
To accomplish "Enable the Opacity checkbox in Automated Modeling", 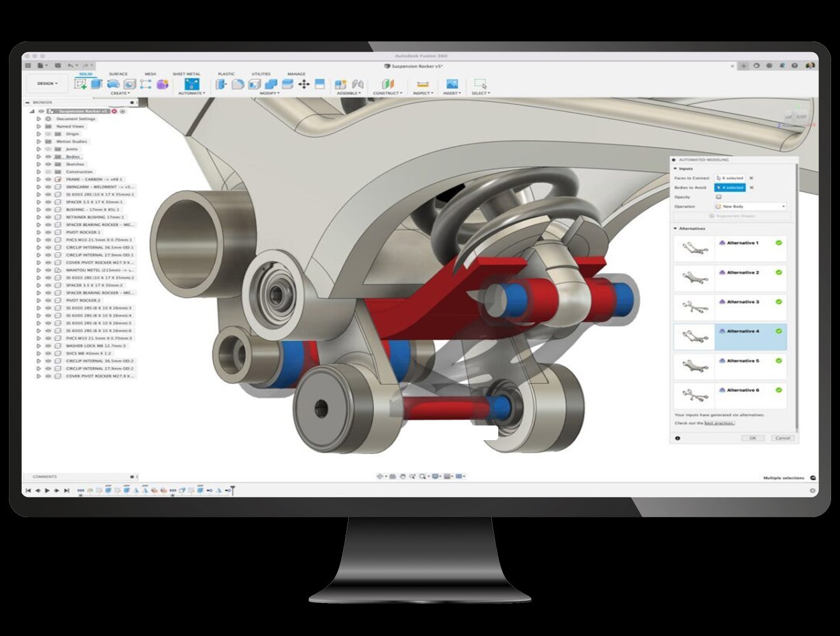I will click(x=718, y=197).
